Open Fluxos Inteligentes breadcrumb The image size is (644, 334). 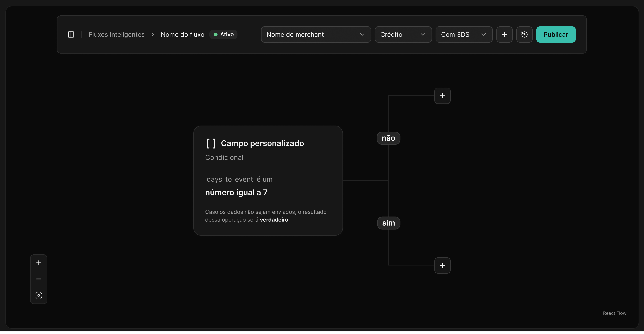click(117, 34)
